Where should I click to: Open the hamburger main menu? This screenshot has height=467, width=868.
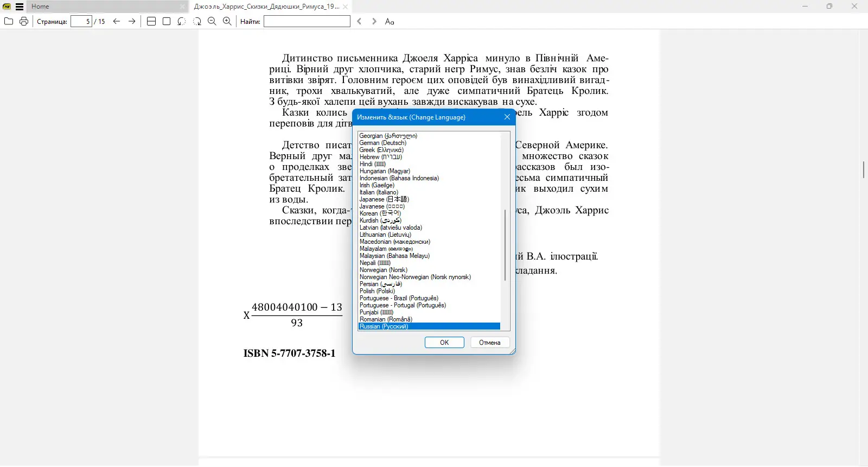20,7
